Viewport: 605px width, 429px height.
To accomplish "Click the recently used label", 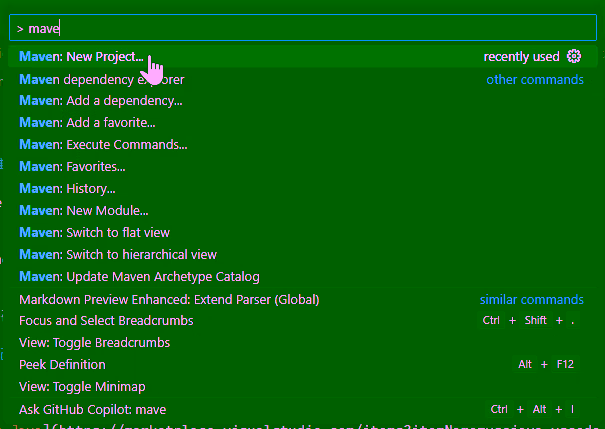I will 521,57.
